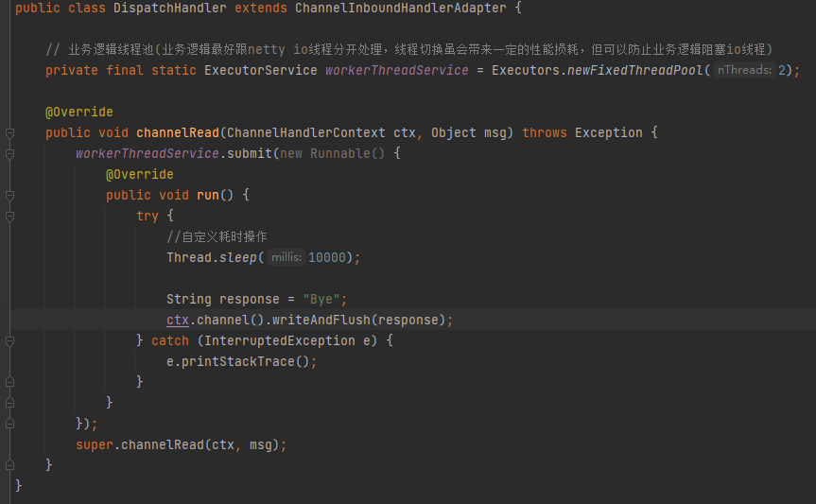Image resolution: width=816 pixels, height=504 pixels.
Task: Click workerThreadService in the field declaration line
Action: [396, 70]
